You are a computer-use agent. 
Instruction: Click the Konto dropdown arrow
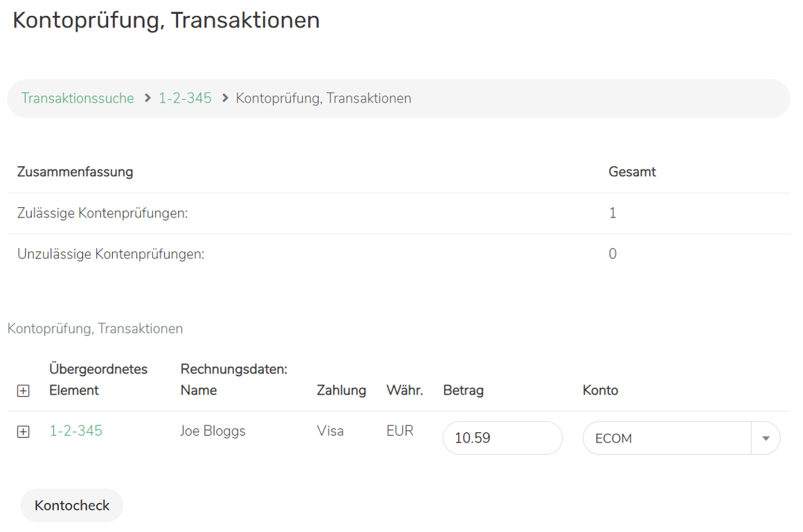(x=766, y=438)
